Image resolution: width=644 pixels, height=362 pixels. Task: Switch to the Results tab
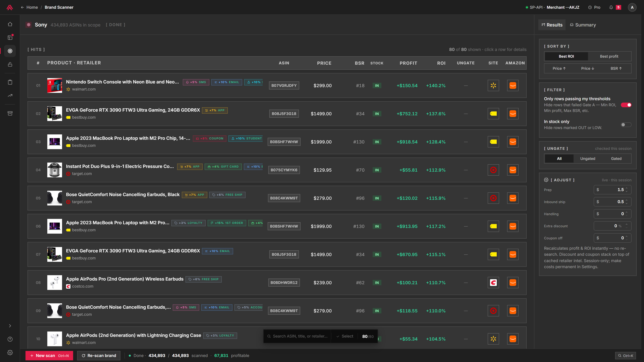pos(552,25)
